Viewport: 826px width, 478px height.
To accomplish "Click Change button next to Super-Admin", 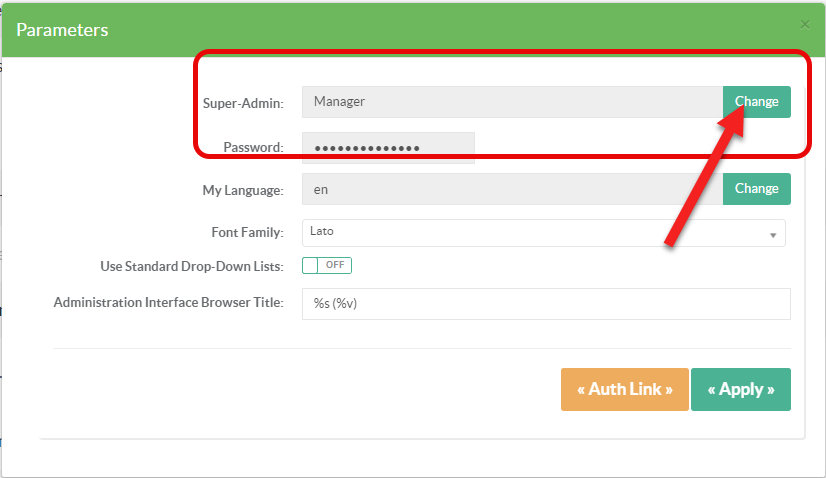I will click(x=756, y=102).
